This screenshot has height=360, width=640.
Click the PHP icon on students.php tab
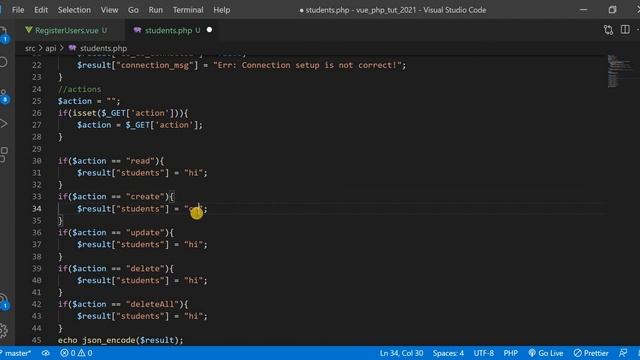tap(138, 30)
